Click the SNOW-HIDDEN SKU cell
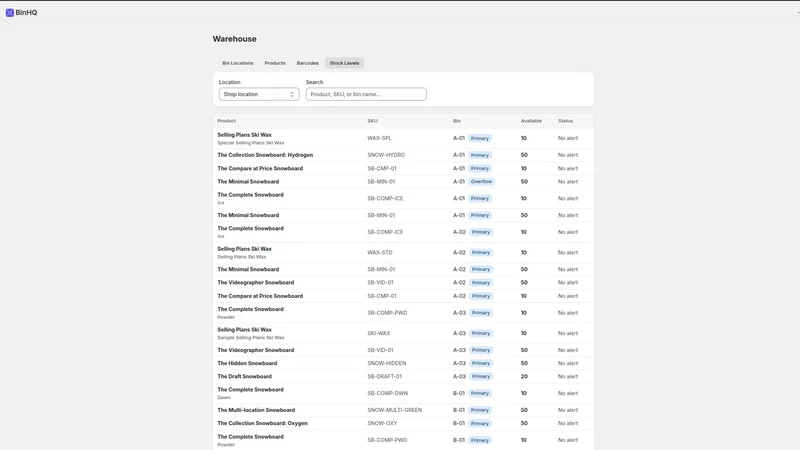800x450 pixels. (x=387, y=363)
